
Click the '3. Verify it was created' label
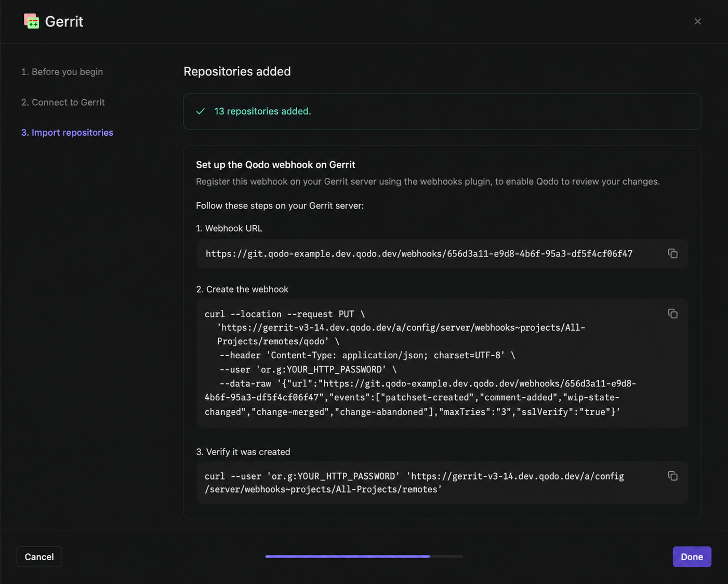click(243, 452)
